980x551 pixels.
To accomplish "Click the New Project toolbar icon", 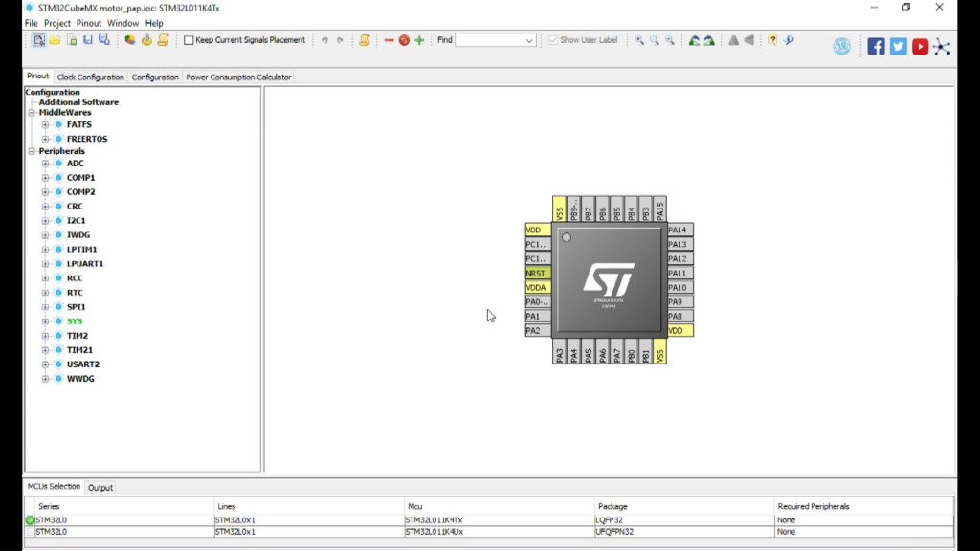I will pyautogui.click(x=38, y=40).
